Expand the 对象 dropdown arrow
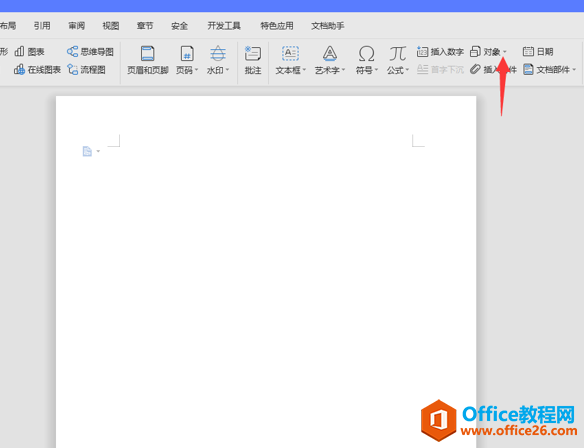 [x=505, y=51]
